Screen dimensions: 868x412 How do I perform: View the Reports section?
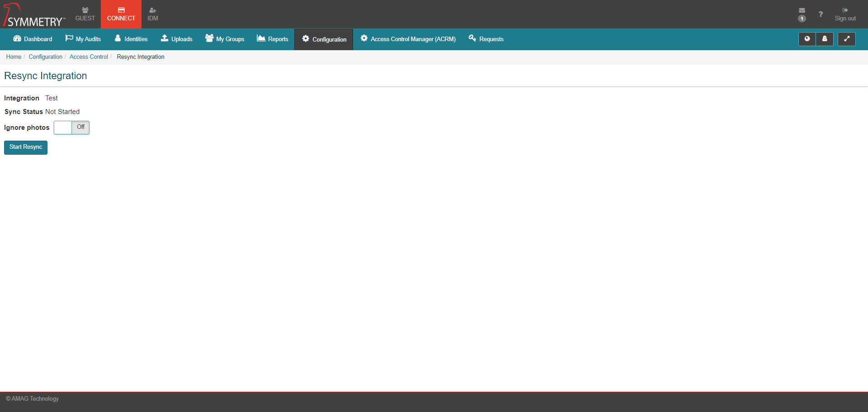click(273, 39)
